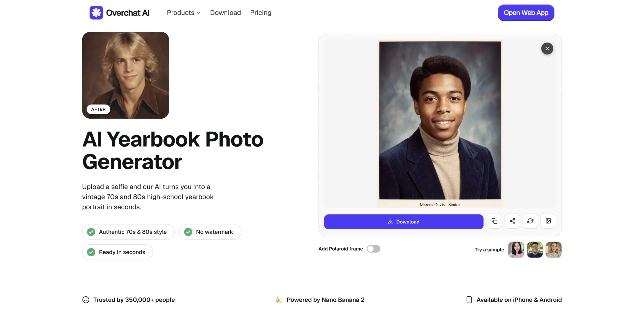Viewport: 644px width, 311px height.
Task: Regenerate the yearbook photo
Action: (530, 221)
